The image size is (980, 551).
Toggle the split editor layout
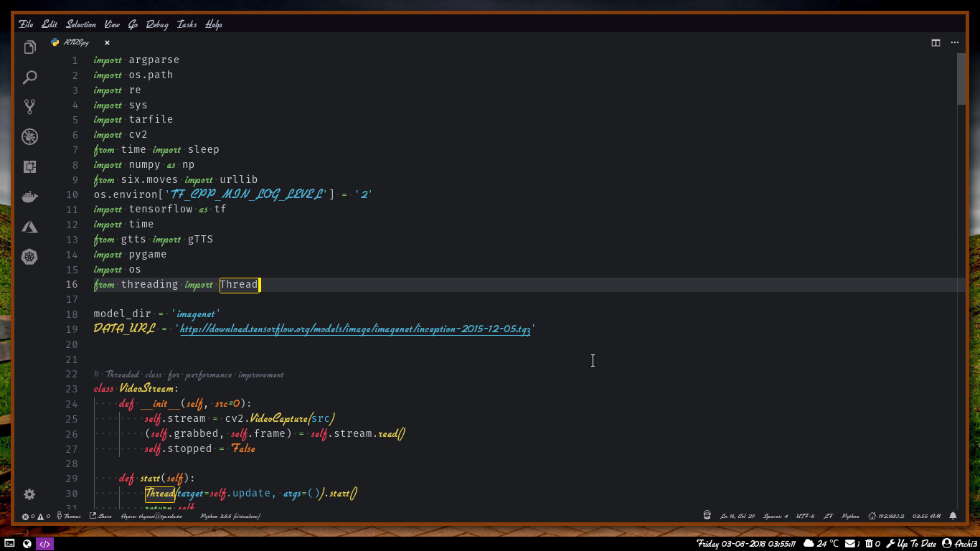point(936,42)
